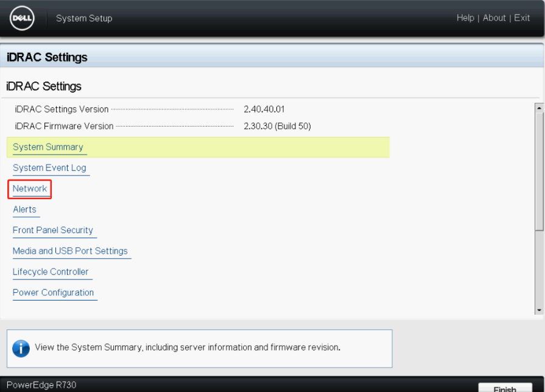Click the scrollbar up arrow

click(x=539, y=108)
